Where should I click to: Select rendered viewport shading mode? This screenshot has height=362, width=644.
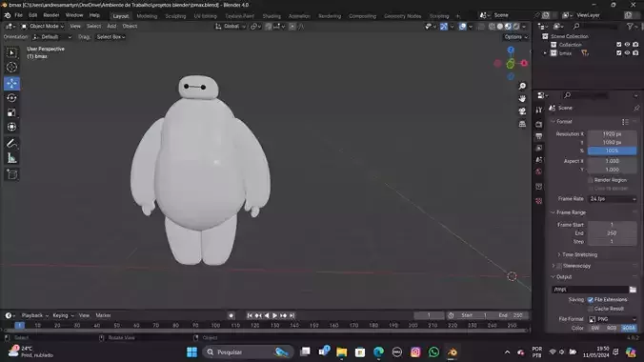[x=516, y=27]
